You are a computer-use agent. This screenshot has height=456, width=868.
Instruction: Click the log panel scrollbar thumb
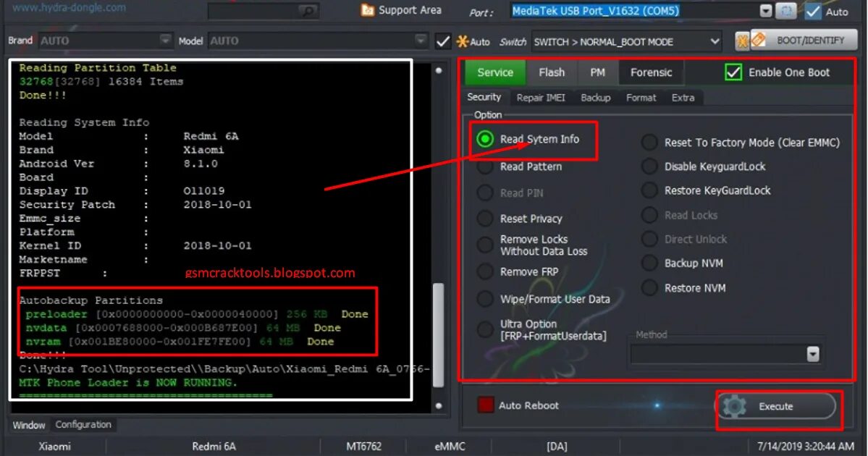438,335
